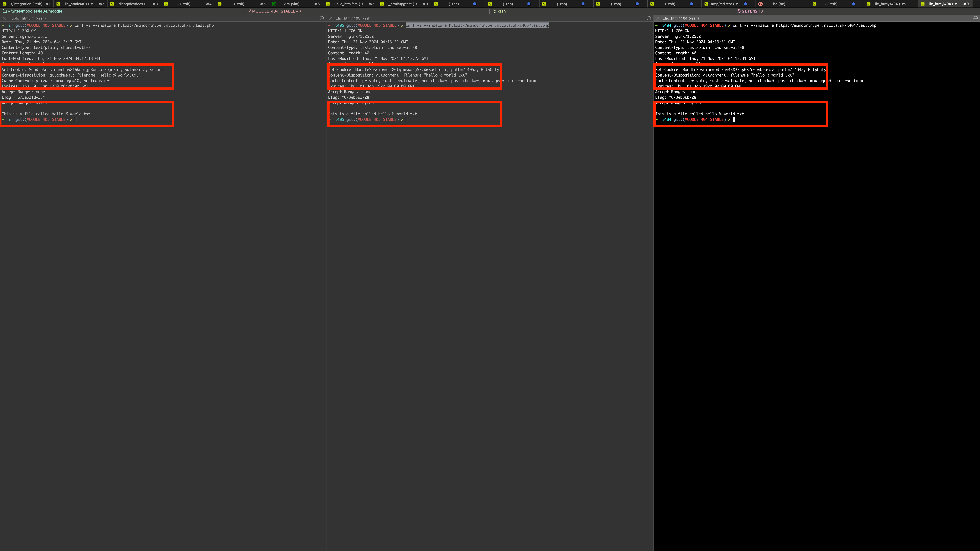Click Last-Modified 04:13:31 GMT line in i404 pane
The width and height of the screenshot is (980, 551).
[x=705, y=59]
